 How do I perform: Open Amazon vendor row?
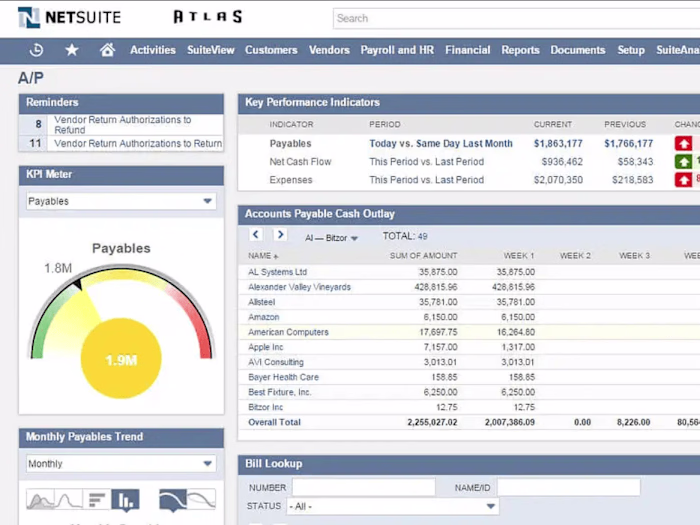click(263, 317)
